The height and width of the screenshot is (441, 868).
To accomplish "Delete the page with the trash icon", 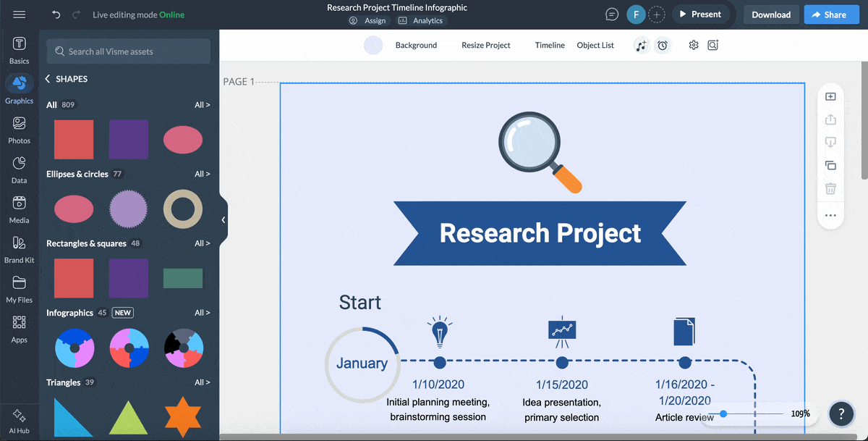I will (830, 188).
